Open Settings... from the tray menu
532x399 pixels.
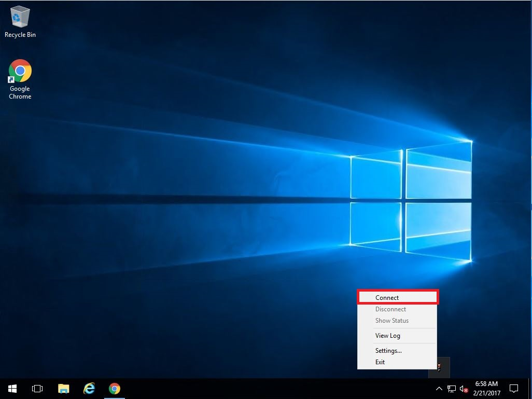(397, 350)
